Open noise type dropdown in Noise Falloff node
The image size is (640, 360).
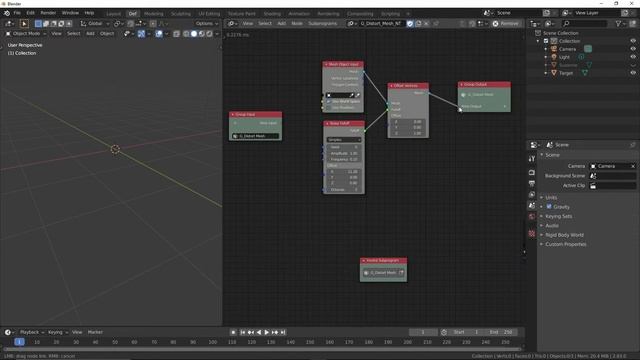tap(344, 140)
